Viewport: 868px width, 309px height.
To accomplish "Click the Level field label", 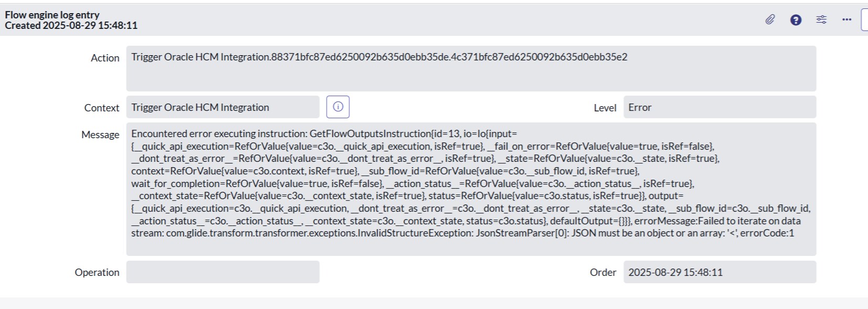I will point(605,107).
